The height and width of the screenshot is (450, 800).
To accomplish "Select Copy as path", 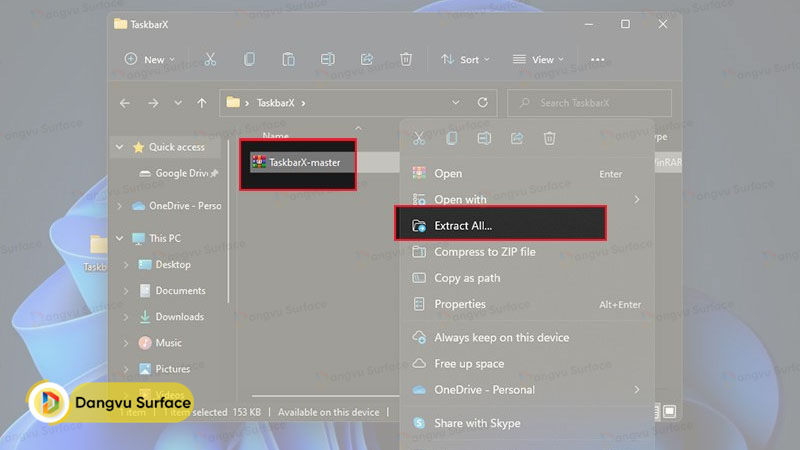I will pyautogui.click(x=526, y=278).
